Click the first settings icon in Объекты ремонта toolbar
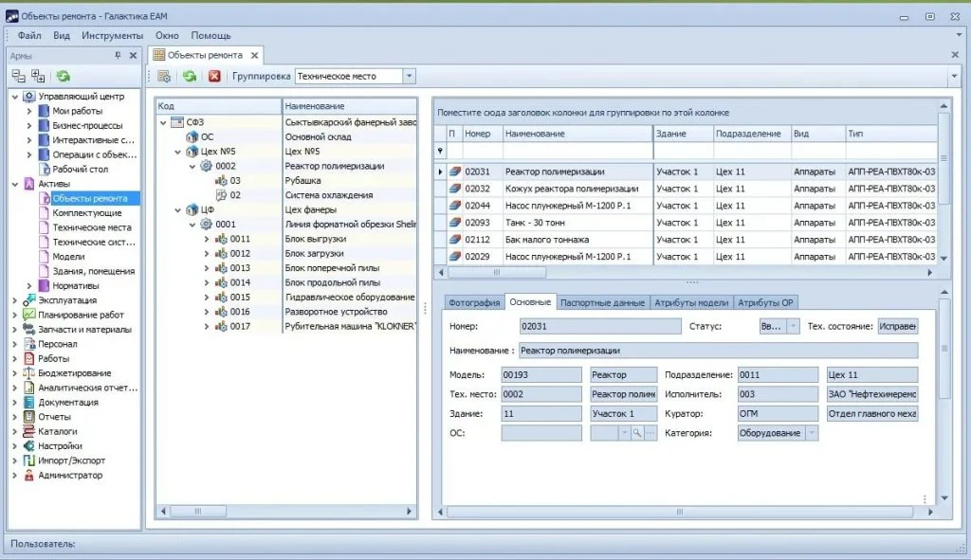 click(x=164, y=76)
